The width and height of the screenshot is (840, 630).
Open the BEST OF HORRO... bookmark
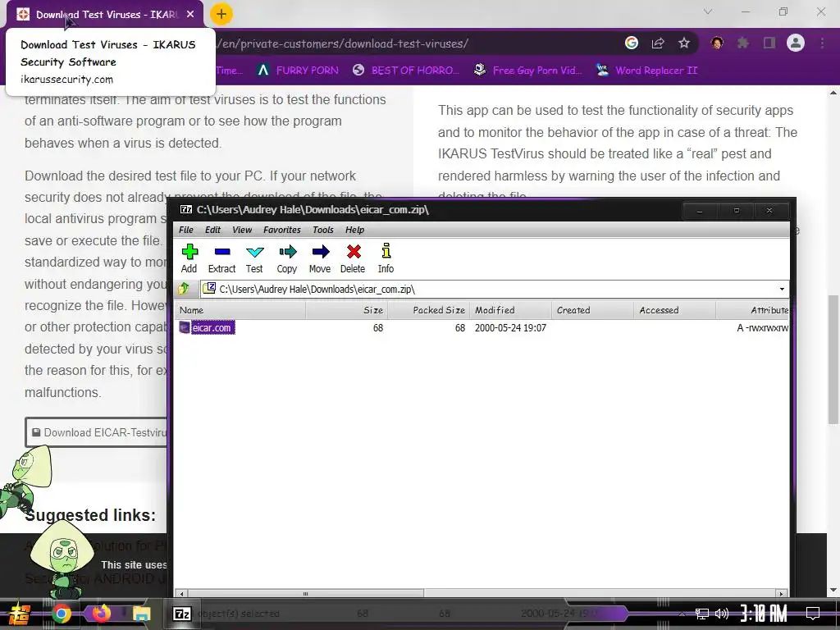click(405, 71)
